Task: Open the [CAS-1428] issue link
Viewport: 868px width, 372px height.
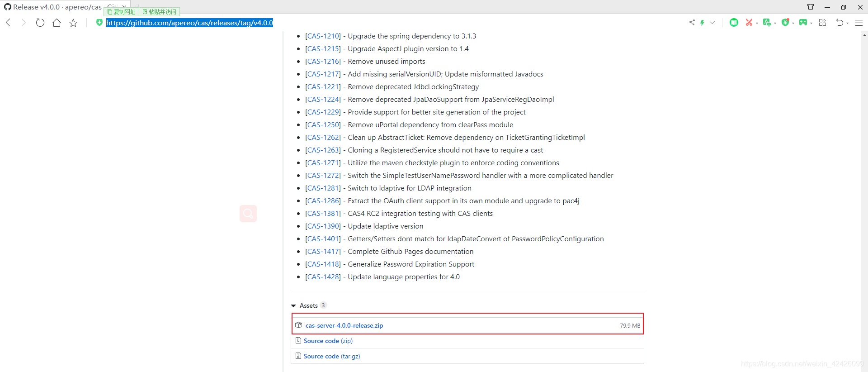Action: point(323,277)
